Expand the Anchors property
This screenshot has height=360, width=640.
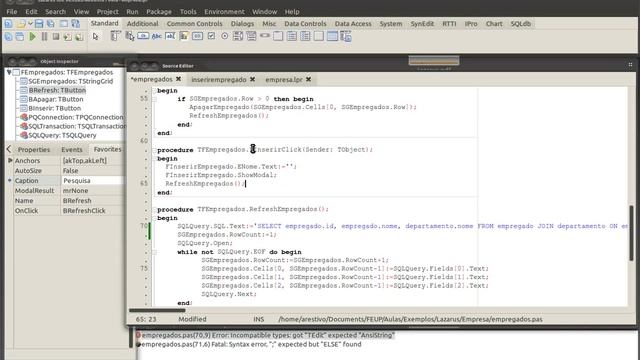(10, 161)
